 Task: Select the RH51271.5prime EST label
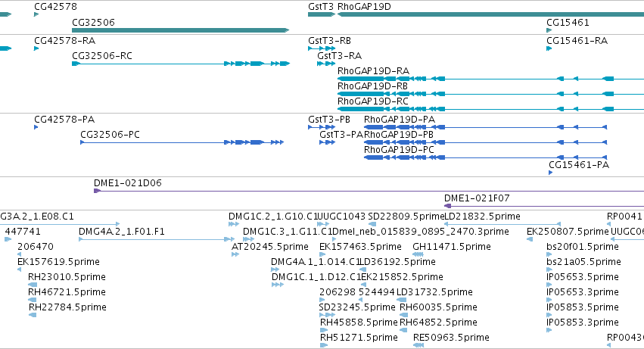[359, 338]
